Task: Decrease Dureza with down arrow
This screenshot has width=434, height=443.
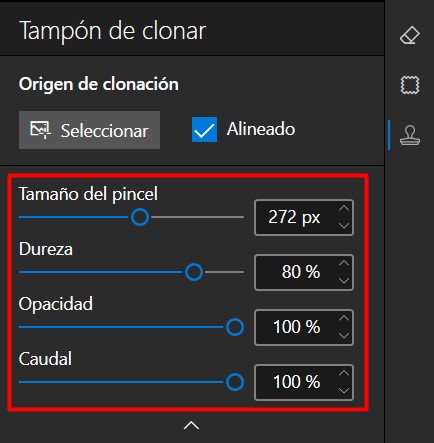Action: [x=344, y=281]
